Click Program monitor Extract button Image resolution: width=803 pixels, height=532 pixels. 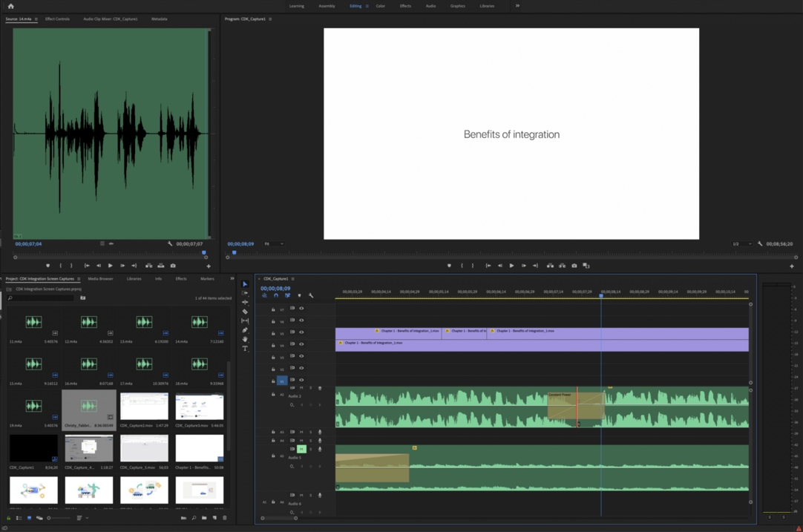563,266
